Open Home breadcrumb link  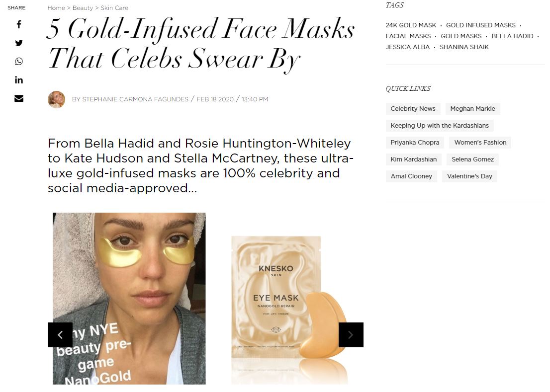[56, 8]
